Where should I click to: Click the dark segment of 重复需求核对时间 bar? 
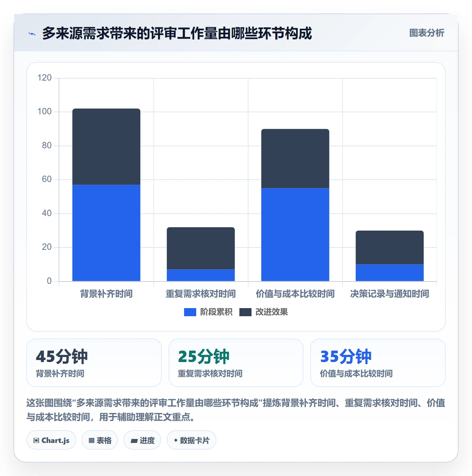click(x=201, y=248)
